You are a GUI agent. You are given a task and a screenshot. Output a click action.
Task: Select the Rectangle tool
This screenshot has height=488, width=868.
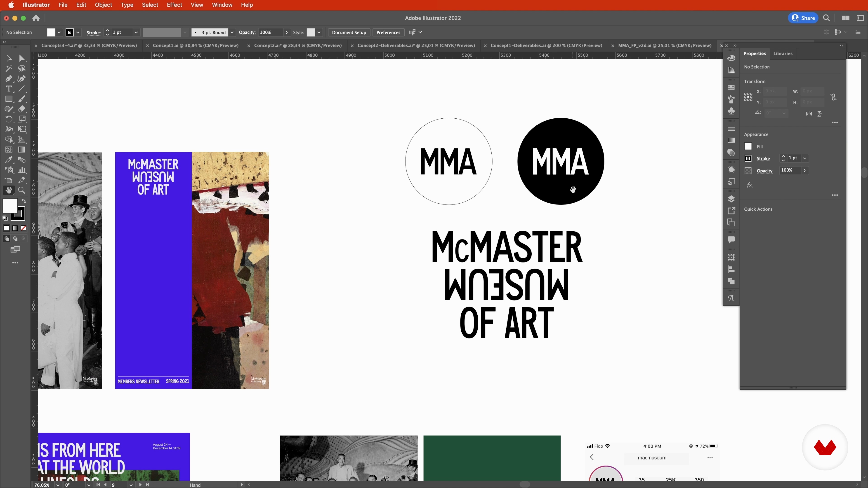pyautogui.click(x=9, y=99)
